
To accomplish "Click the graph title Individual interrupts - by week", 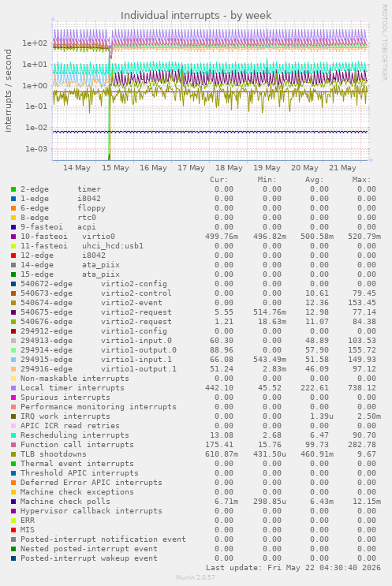I will tap(196, 15).
